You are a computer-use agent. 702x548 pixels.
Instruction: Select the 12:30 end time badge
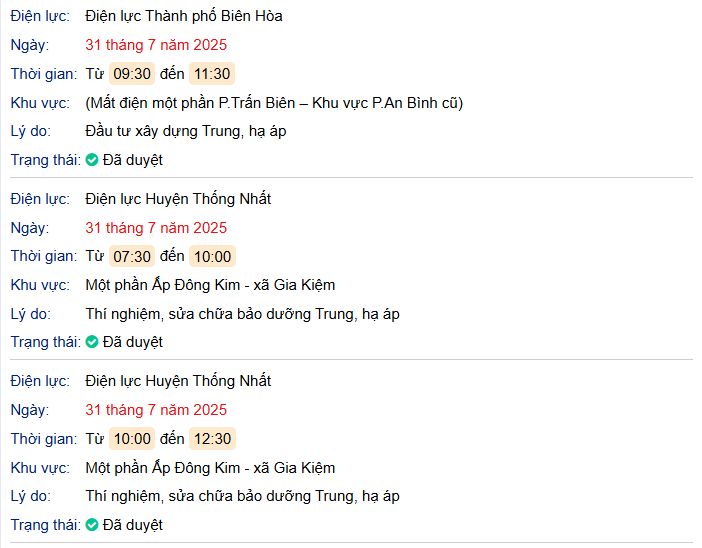click(x=212, y=439)
